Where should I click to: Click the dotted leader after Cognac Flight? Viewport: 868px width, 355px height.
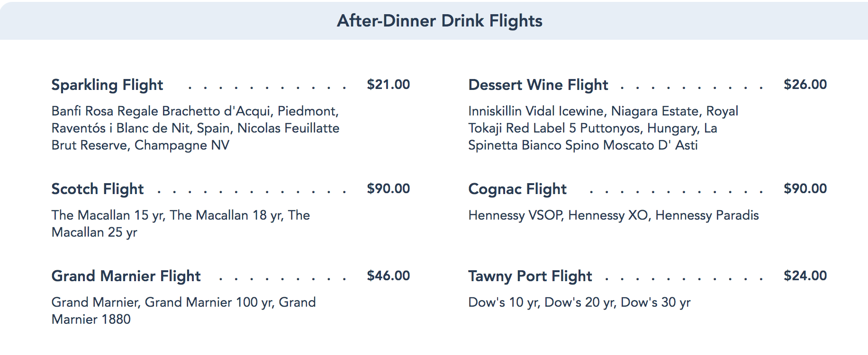point(675,192)
